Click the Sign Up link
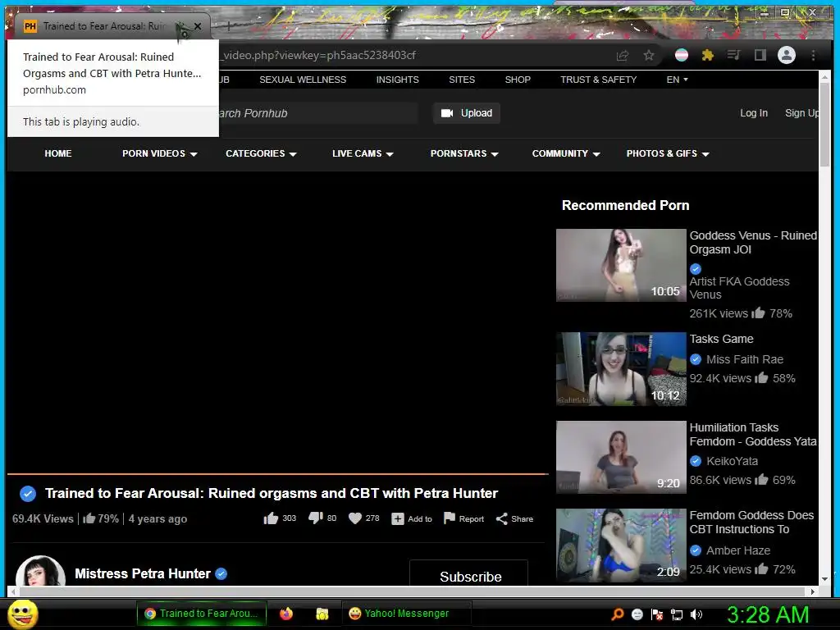The width and height of the screenshot is (840, 630). (801, 113)
